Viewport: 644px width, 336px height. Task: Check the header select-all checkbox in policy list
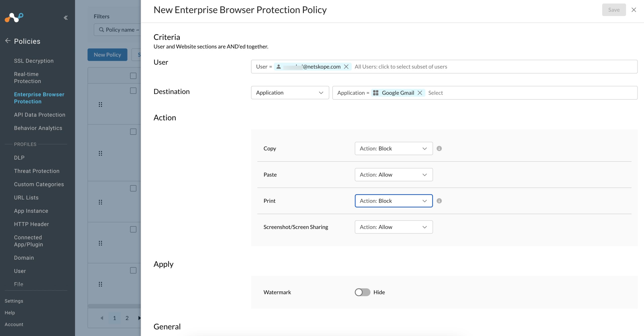tap(133, 76)
